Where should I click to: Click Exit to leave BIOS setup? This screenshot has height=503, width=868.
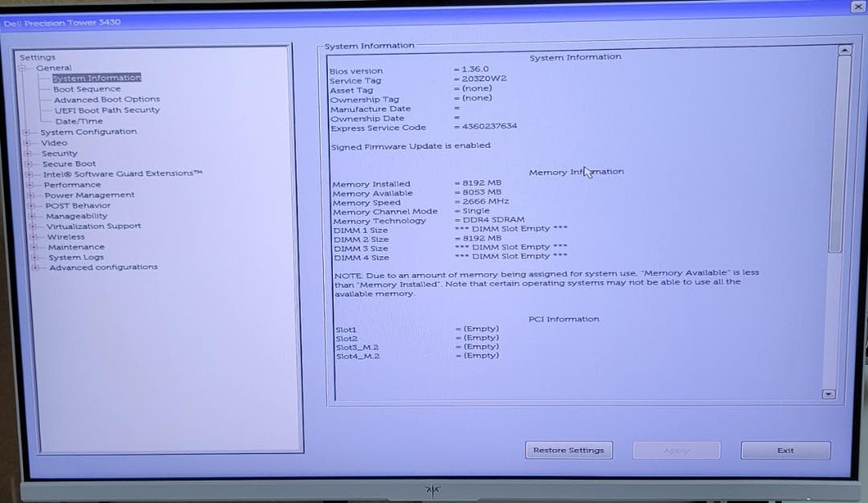(785, 451)
